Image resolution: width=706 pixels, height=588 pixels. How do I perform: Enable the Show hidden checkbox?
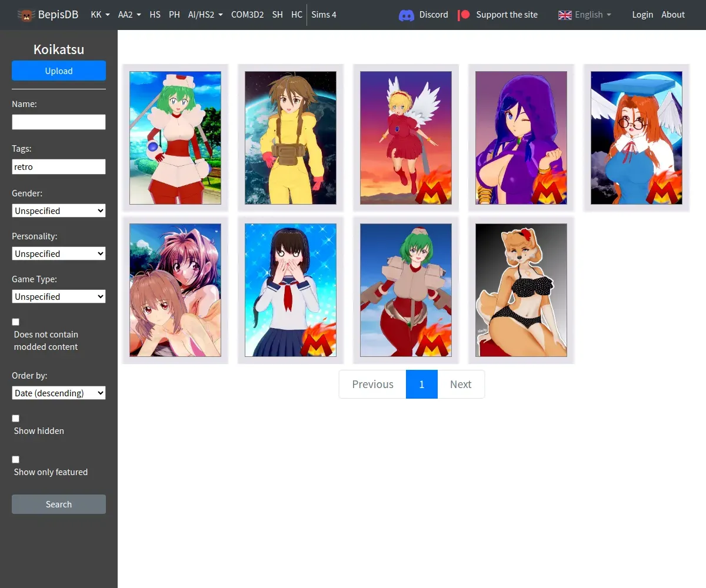(16, 418)
